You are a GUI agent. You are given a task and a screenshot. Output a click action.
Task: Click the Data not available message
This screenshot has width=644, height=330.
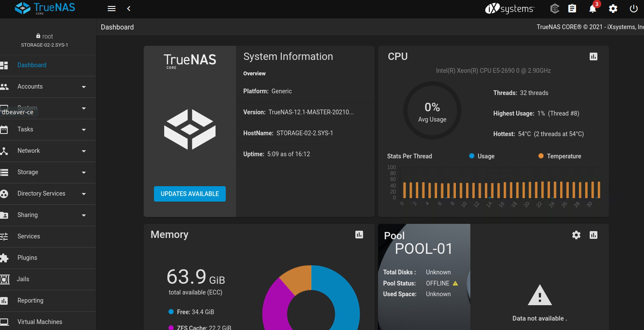pyautogui.click(x=540, y=318)
